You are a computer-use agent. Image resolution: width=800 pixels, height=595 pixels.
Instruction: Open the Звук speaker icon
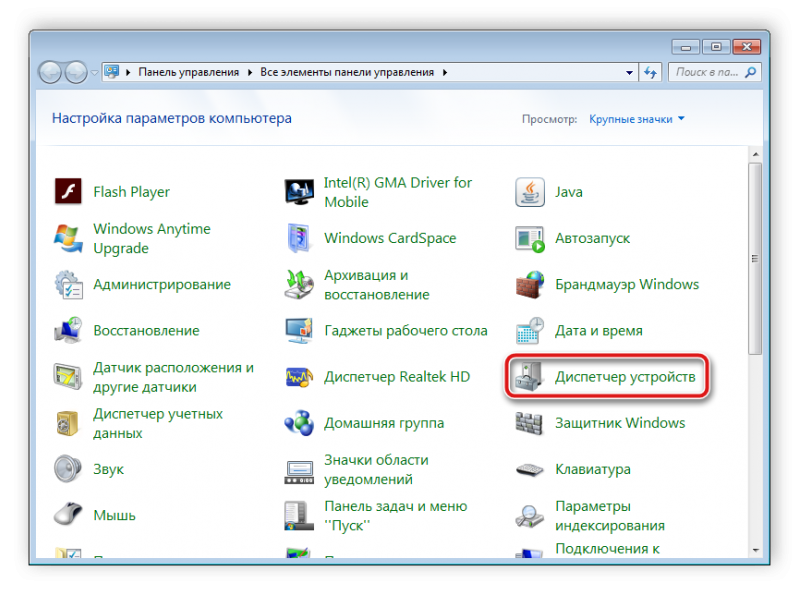[68, 469]
